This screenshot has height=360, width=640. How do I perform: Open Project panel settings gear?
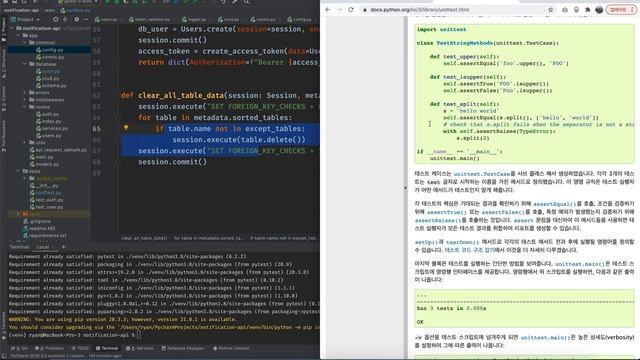[x=76, y=19]
